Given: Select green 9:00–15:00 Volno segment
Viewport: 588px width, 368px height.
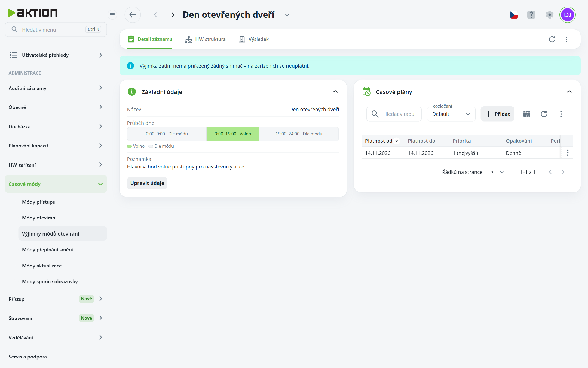Looking at the screenshot, I should pos(233,134).
